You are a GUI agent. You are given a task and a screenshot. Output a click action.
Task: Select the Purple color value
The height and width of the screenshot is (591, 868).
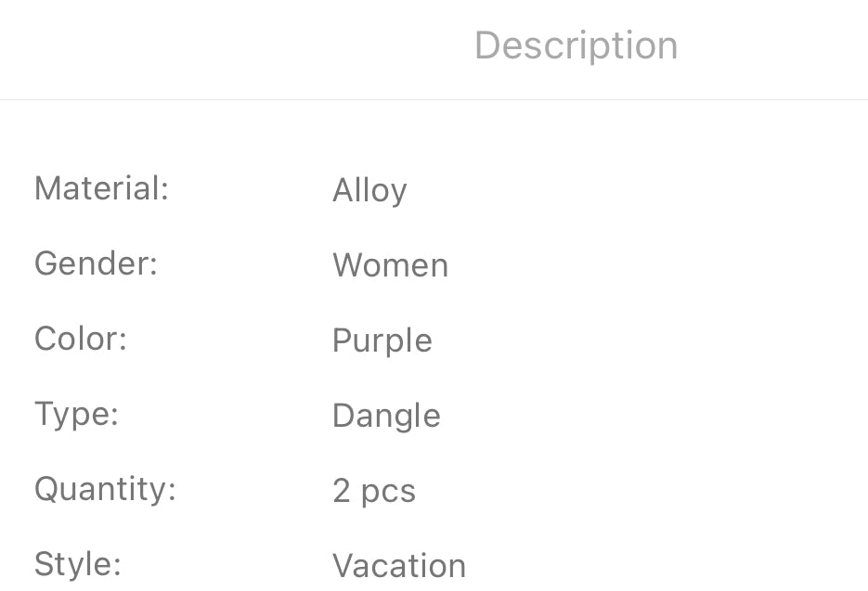[x=382, y=340]
